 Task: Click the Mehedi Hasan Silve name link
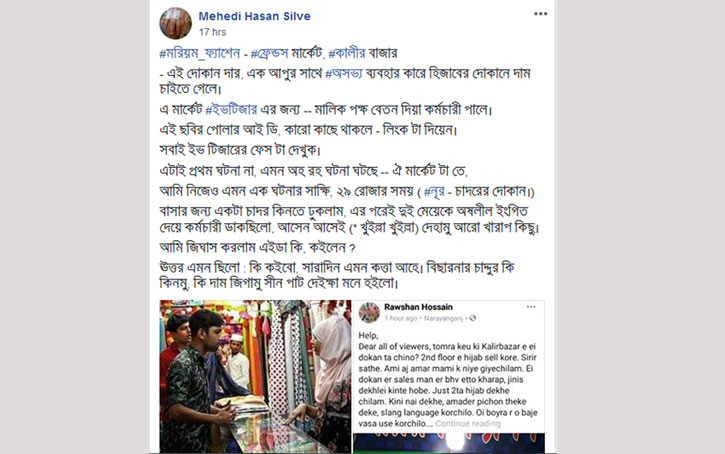[x=254, y=16]
